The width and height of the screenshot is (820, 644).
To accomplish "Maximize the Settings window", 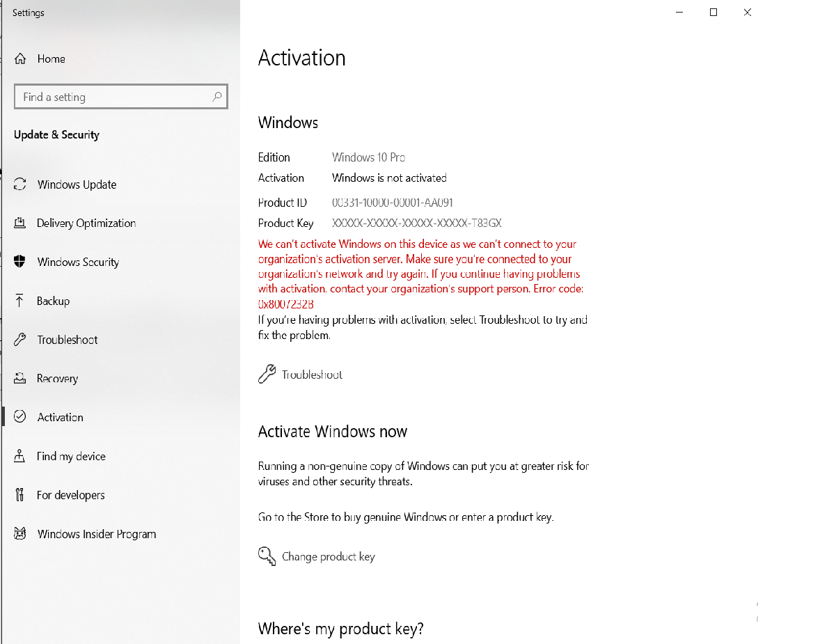I will point(713,12).
